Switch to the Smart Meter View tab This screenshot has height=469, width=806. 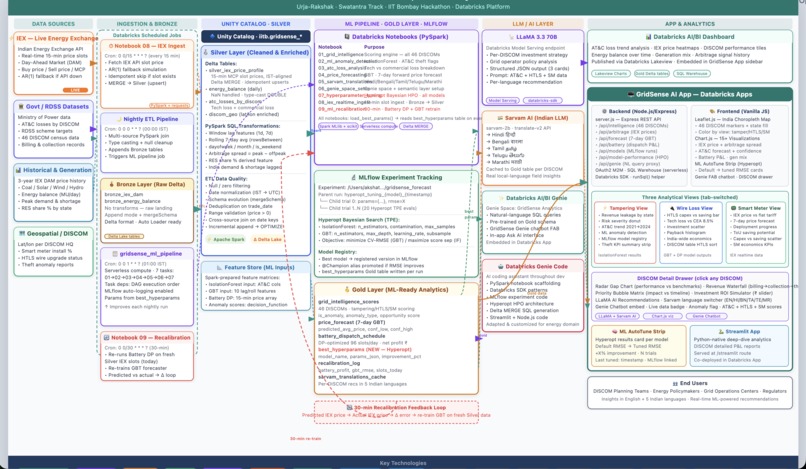[756, 208]
